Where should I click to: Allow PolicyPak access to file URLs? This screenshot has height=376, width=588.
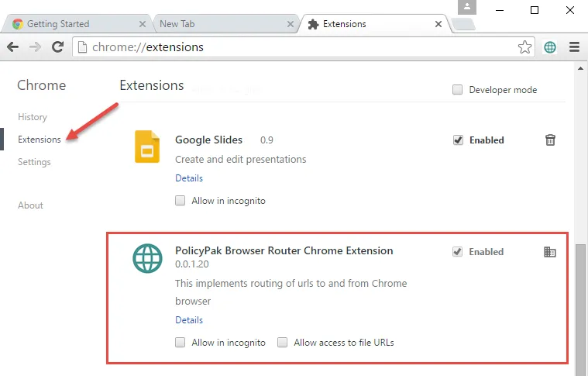click(283, 343)
